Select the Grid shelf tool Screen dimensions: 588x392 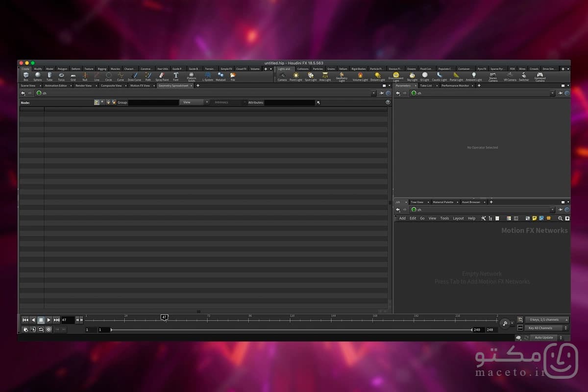pyautogui.click(x=73, y=76)
